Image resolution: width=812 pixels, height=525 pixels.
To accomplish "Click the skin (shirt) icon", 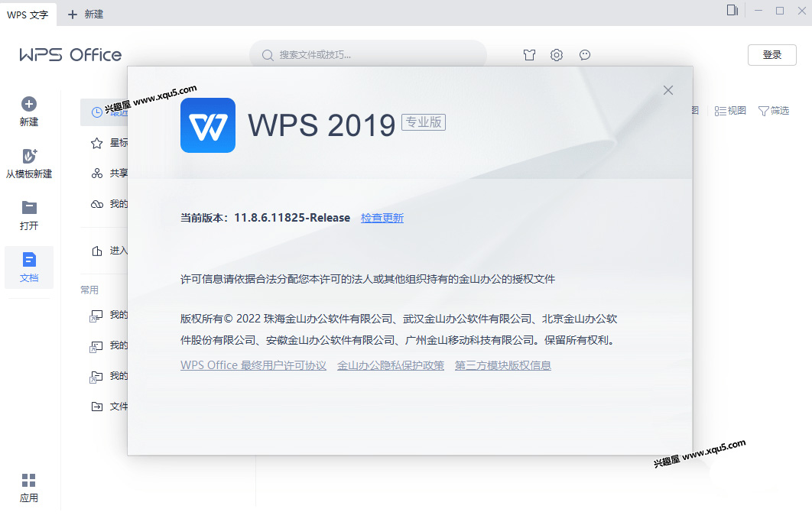I will 529,55.
